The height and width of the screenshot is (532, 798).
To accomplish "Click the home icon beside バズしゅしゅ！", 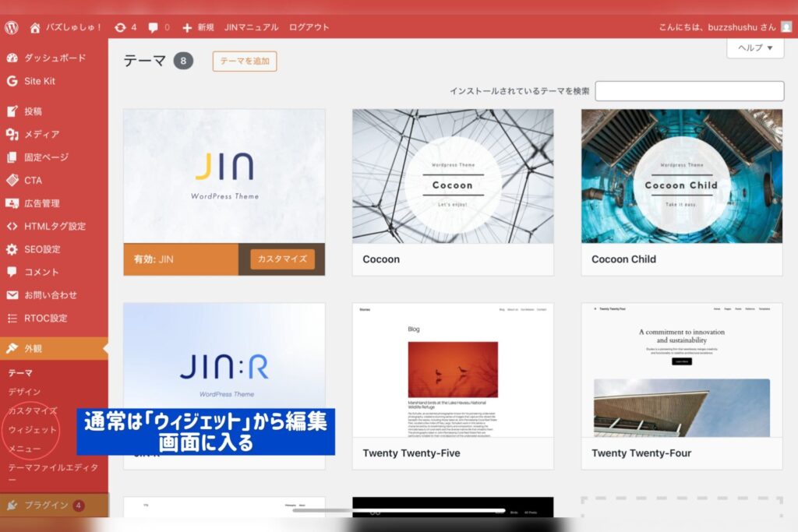I will [34, 27].
